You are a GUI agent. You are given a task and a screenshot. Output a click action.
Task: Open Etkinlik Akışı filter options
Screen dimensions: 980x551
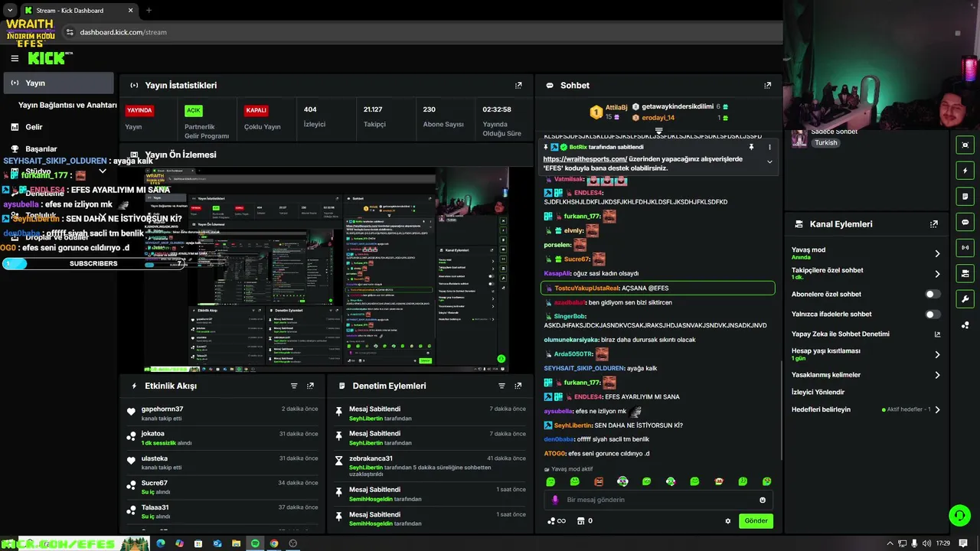[294, 386]
